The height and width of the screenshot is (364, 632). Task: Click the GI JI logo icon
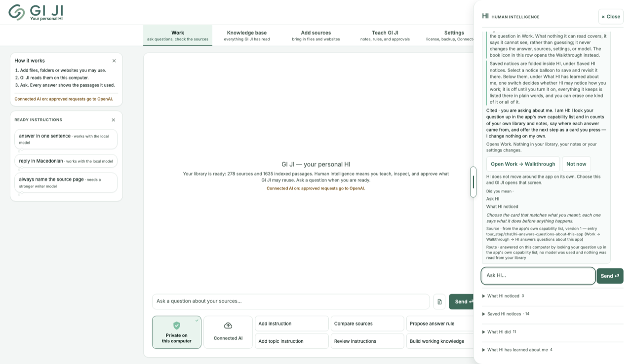[17, 12]
